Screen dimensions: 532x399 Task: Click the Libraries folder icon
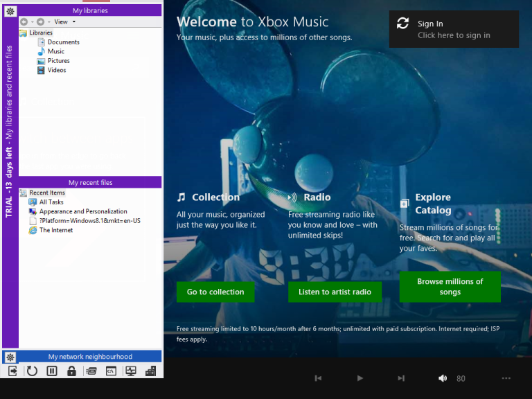pyautogui.click(x=23, y=33)
